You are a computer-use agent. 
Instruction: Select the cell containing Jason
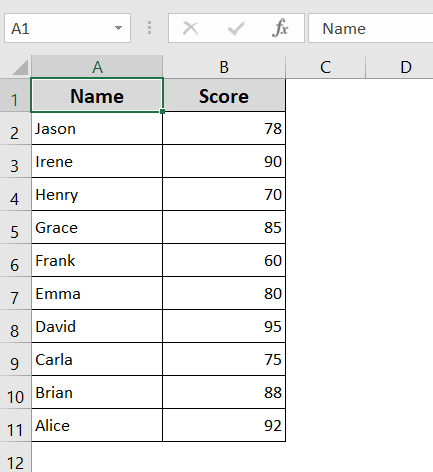tap(97, 128)
